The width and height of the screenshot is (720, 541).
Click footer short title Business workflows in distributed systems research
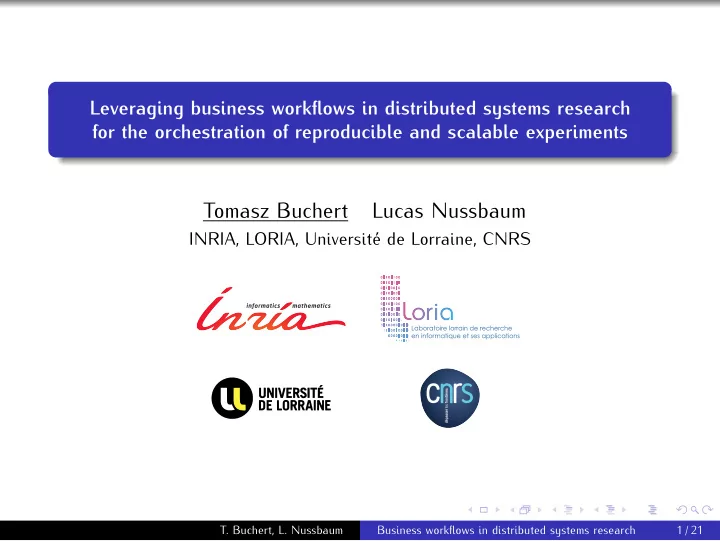tap(506, 530)
